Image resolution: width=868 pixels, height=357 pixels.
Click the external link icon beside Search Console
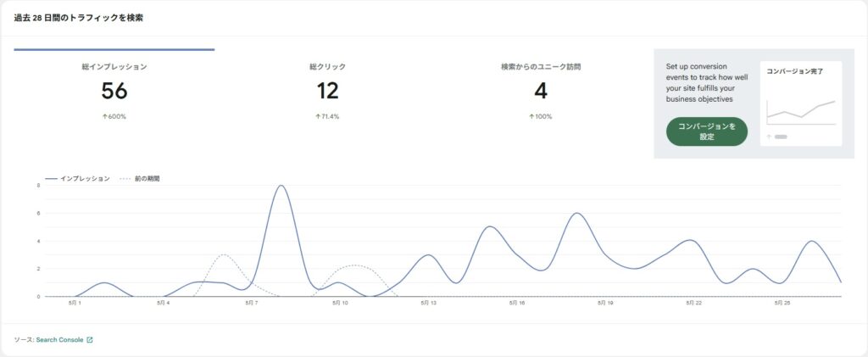[x=90, y=340]
